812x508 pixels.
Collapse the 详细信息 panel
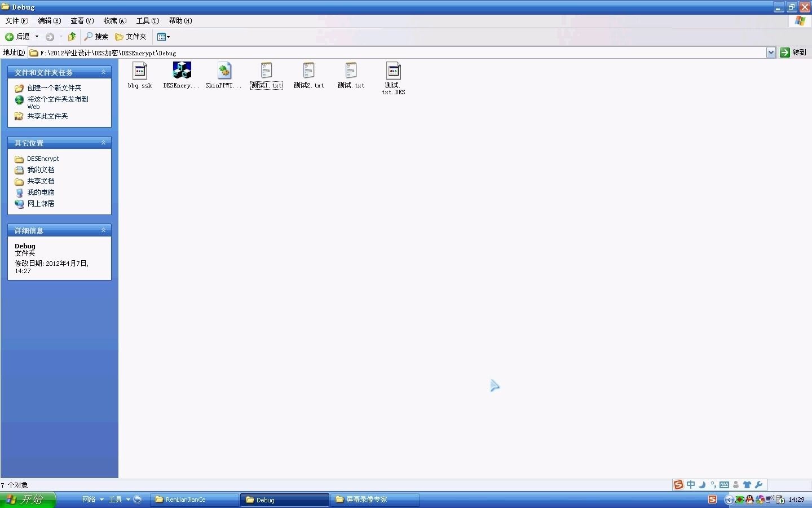point(103,230)
